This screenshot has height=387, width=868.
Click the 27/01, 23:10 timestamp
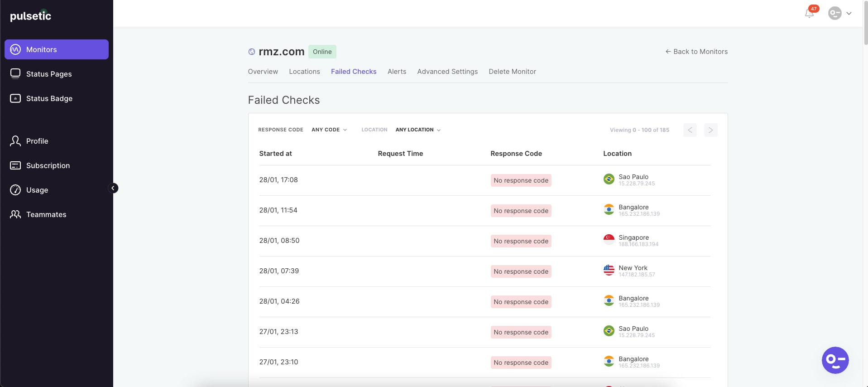278,362
